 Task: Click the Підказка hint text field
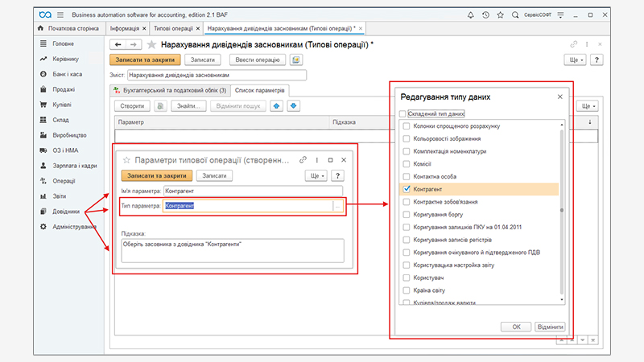click(x=232, y=250)
